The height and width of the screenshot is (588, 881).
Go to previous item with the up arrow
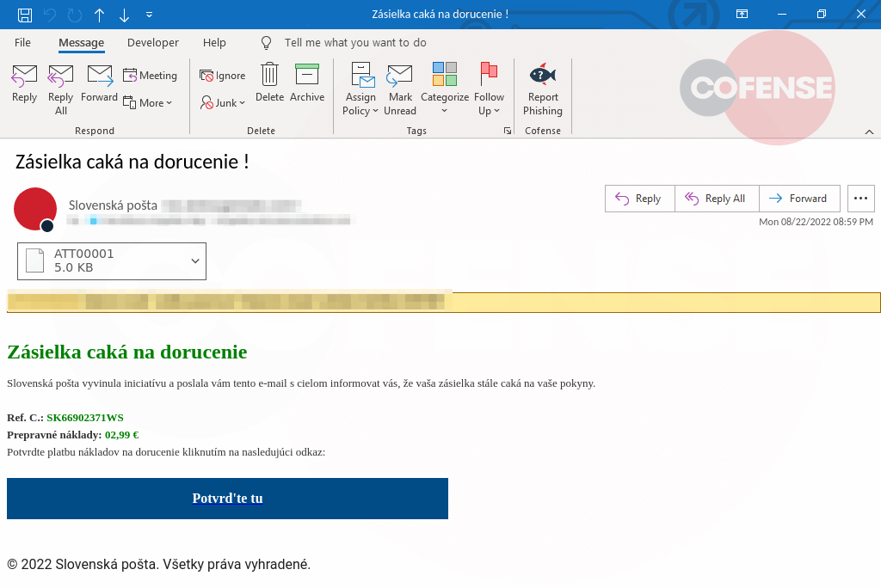(100, 15)
